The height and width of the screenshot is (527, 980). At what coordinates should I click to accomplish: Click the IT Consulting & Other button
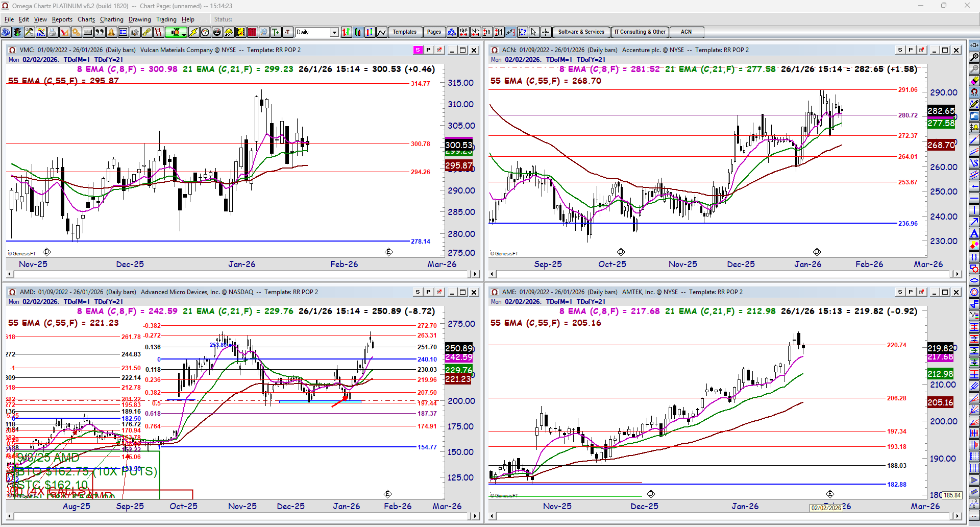(x=640, y=32)
